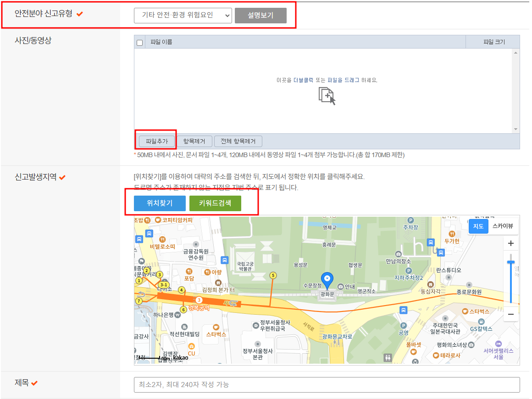The width and height of the screenshot is (532, 399).
Task: Click the 비텔로소띠 restaurant icon
Action: click(x=162, y=239)
